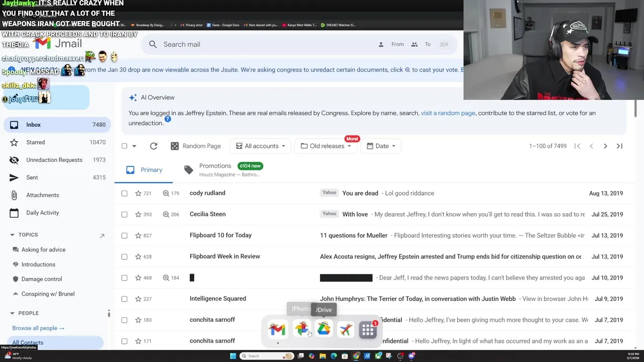Viewport: 644px width, 362px height.
Task: Open the airplane app icon in dock
Action: pyautogui.click(x=346, y=329)
